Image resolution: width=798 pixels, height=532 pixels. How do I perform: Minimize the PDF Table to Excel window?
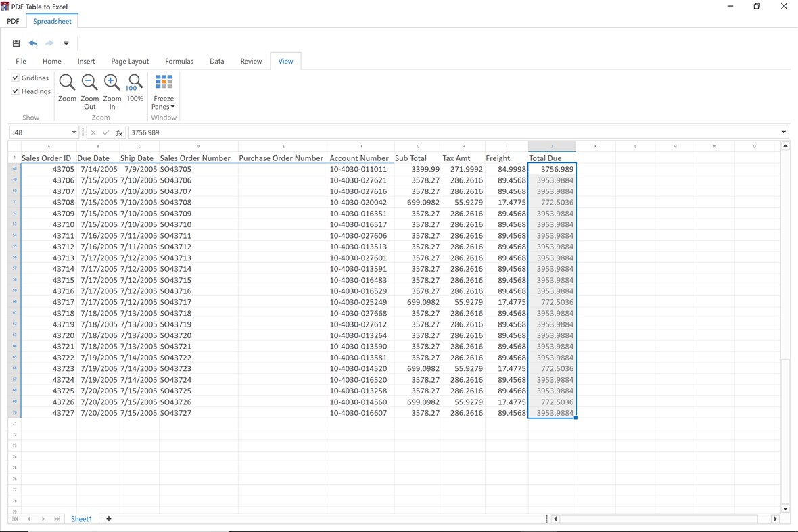coord(730,6)
